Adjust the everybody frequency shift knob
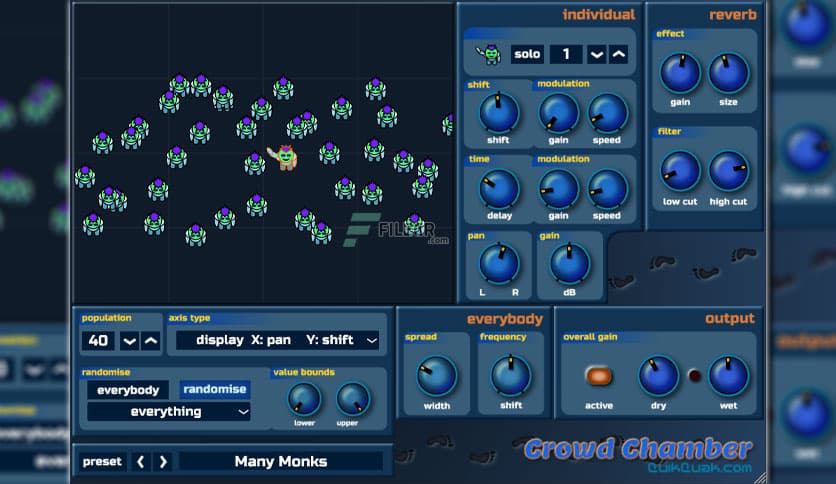This screenshot has height=484, width=836. [511, 376]
